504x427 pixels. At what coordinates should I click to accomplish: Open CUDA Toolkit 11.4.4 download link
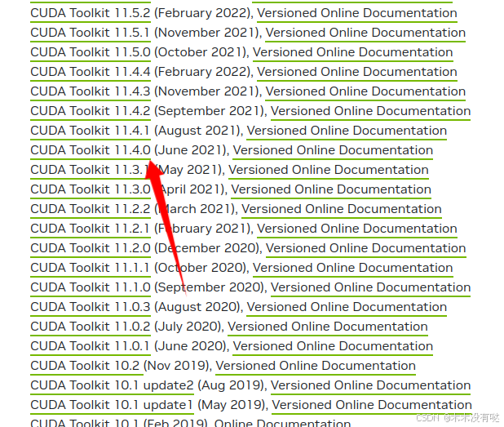[91, 72]
